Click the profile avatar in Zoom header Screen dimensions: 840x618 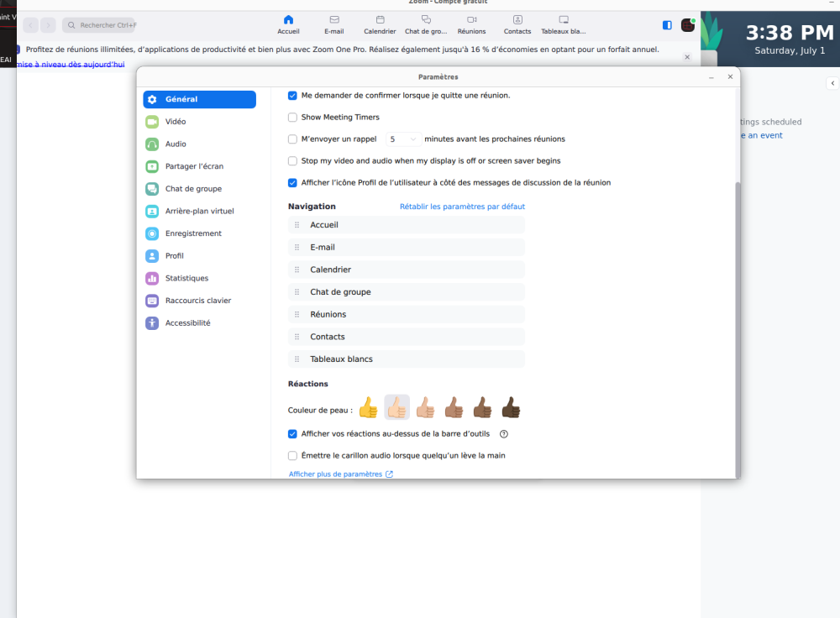[x=688, y=25]
